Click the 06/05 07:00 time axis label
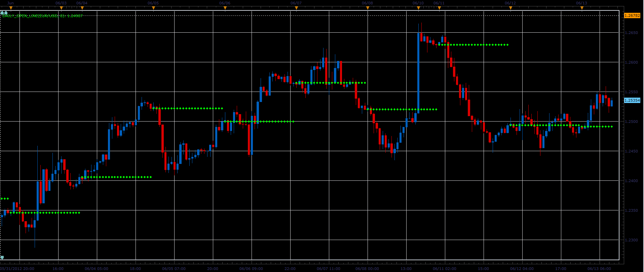 pyautogui.click(x=174, y=269)
